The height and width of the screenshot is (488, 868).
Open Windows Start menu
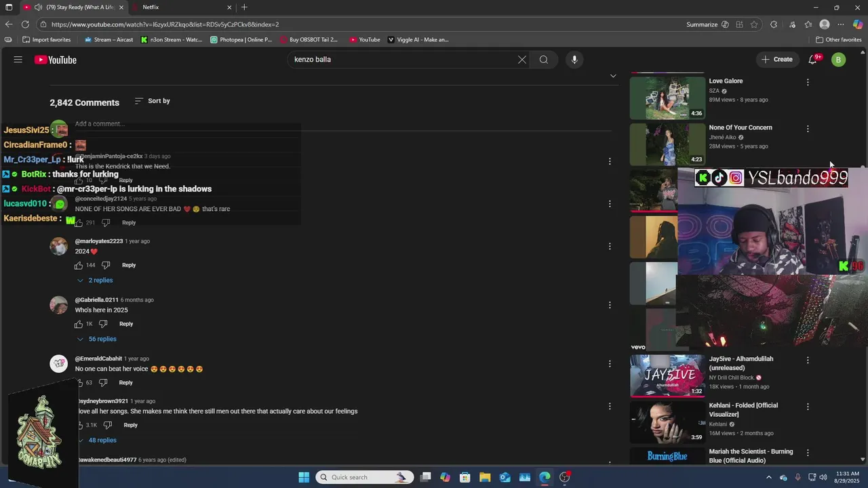(304, 477)
